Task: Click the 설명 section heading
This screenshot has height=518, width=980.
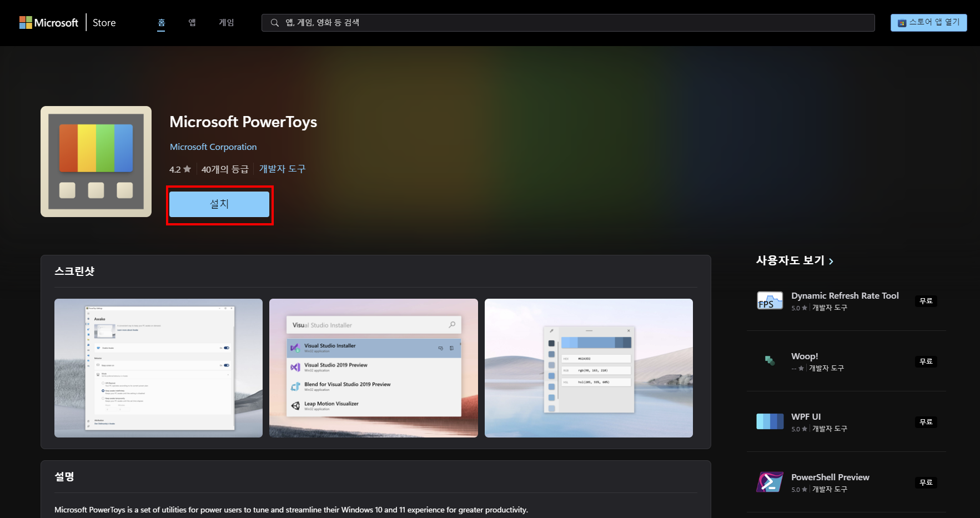Action: tap(64, 477)
